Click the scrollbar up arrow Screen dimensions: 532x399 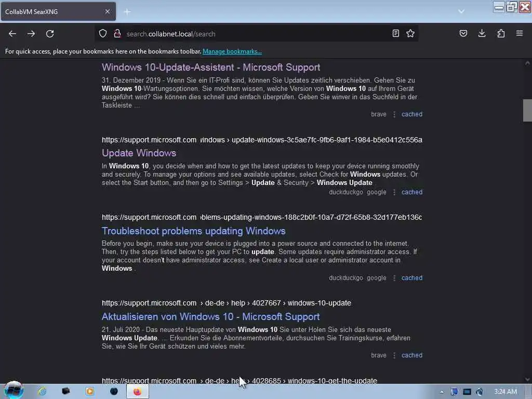(x=527, y=63)
